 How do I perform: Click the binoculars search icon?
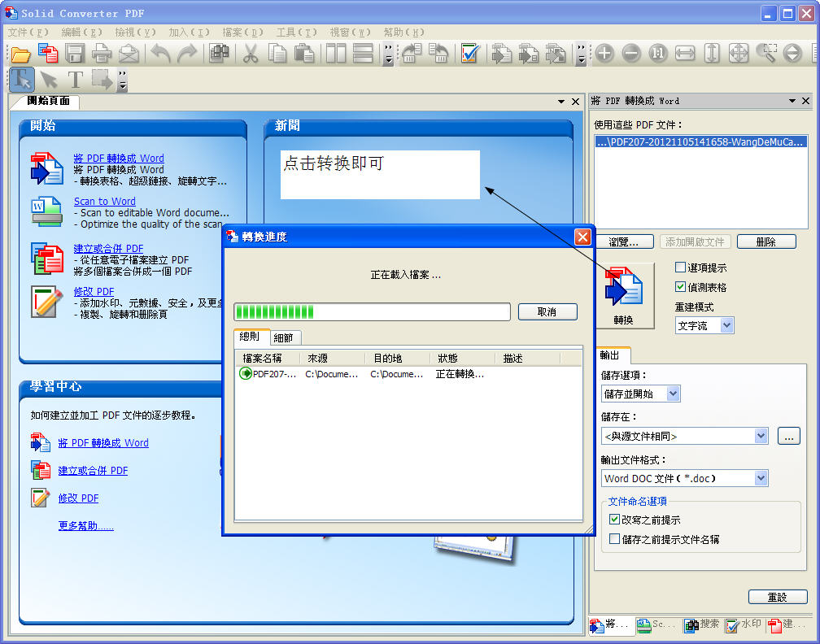pyautogui.click(x=219, y=54)
